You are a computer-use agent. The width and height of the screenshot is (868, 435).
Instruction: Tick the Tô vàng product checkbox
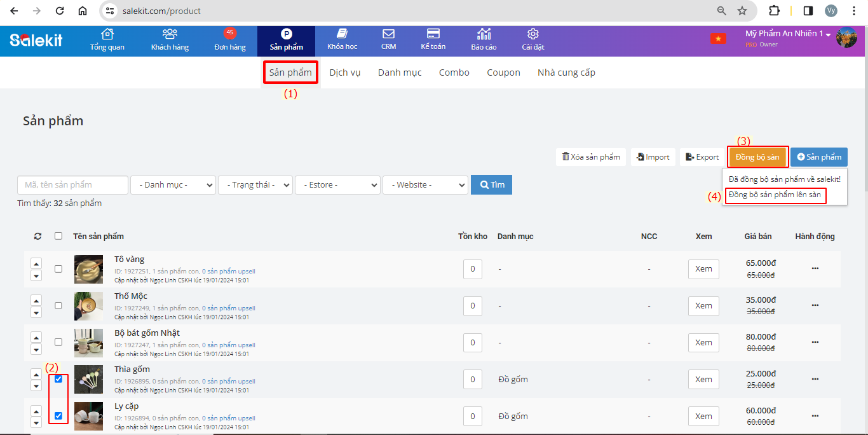58,269
